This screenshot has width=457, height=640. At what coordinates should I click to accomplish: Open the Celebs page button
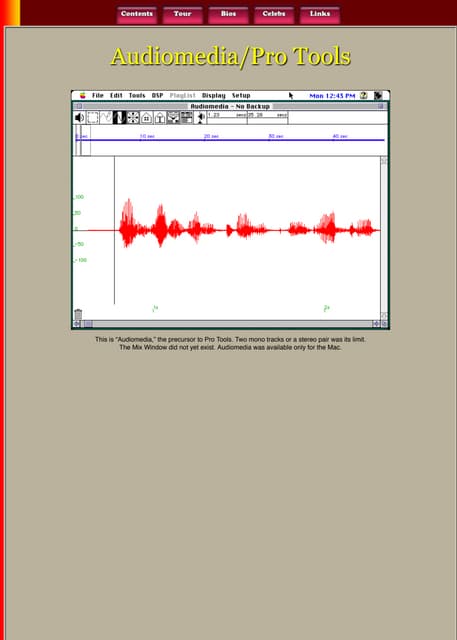[274, 15]
